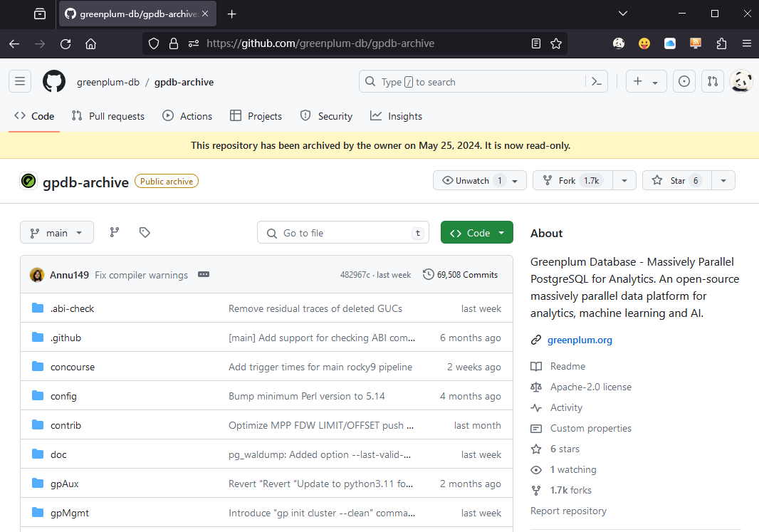Open the GitHub homepage octocat logo
Screen dimensions: 759x532
[x=53, y=81]
